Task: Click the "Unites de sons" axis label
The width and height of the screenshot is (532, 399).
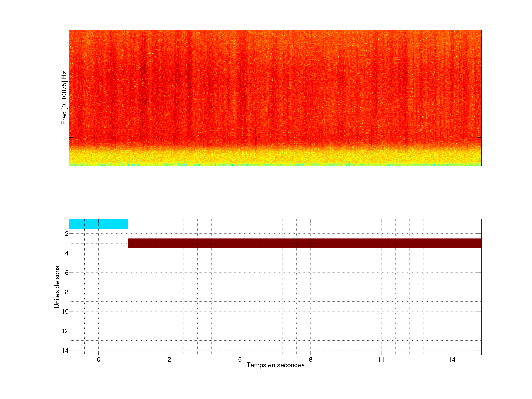Action: pos(57,287)
